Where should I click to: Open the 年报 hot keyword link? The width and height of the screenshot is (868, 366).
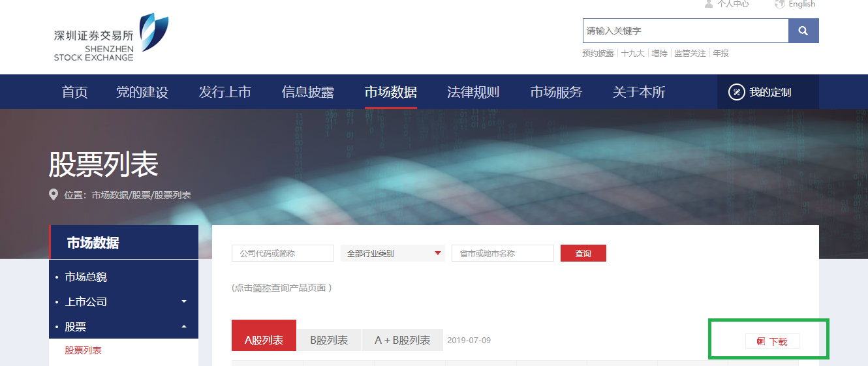(721, 53)
